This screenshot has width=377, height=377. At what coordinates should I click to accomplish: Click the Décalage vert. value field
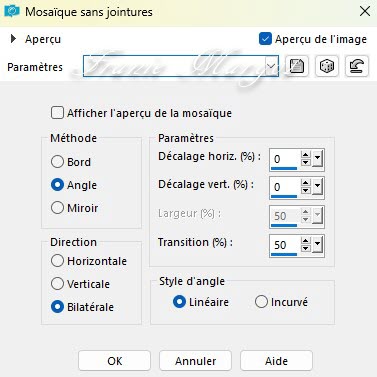click(x=284, y=187)
